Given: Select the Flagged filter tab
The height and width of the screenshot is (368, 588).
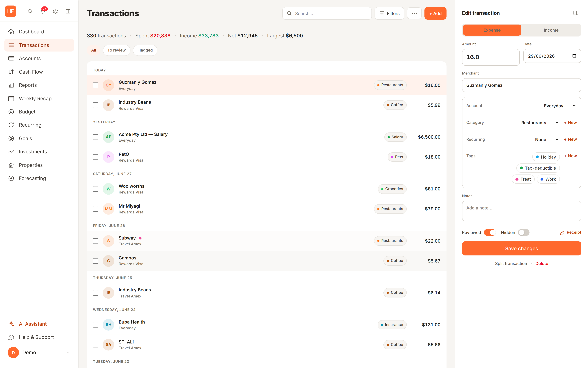Looking at the screenshot, I should coord(145,50).
